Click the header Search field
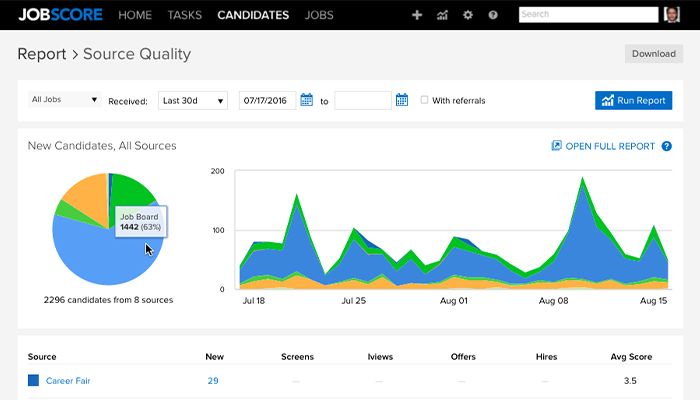This screenshot has height=400, width=700. pos(587,15)
